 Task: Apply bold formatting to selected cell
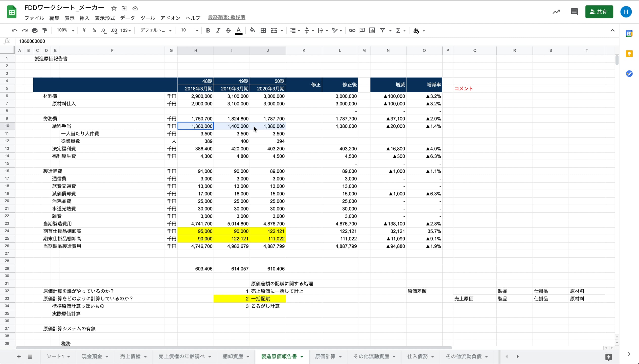pos(208,30)
